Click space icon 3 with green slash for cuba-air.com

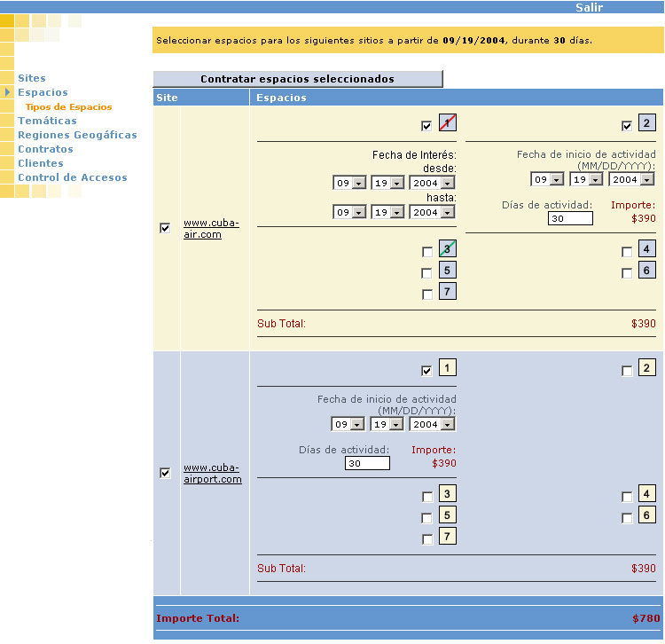(x=448, y=249)
